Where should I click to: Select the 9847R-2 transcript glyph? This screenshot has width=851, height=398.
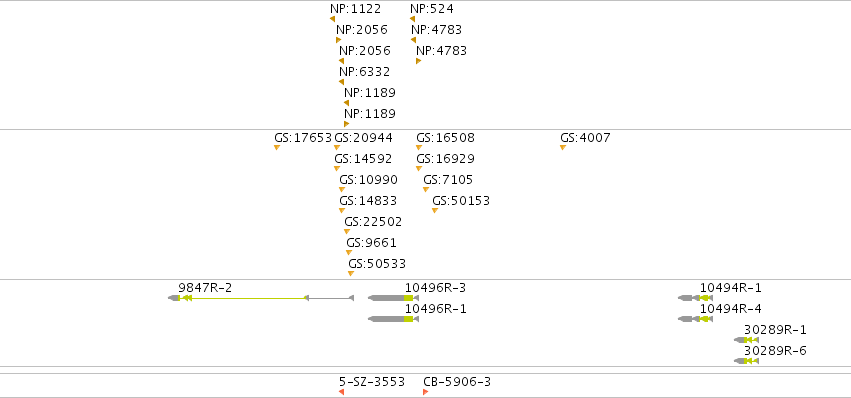point(261,298)
